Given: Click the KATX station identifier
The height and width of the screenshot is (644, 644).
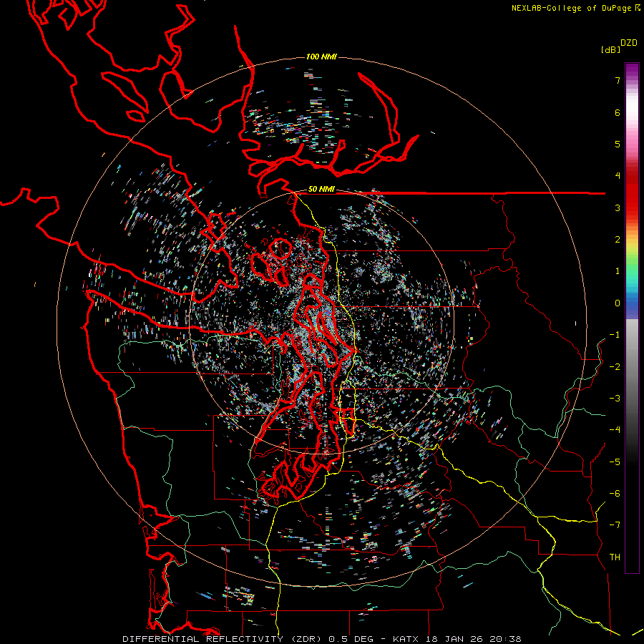Looking at the screenshot, I should (x=406, y=639).
